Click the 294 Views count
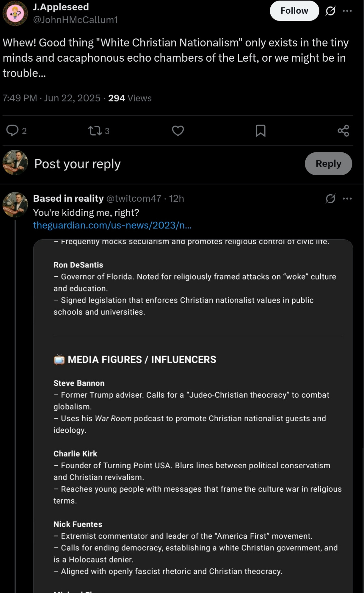 (x=130, y=98)
